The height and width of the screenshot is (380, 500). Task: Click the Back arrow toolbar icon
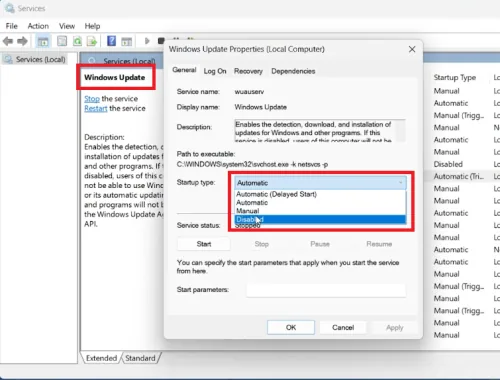tap(8, 41)
